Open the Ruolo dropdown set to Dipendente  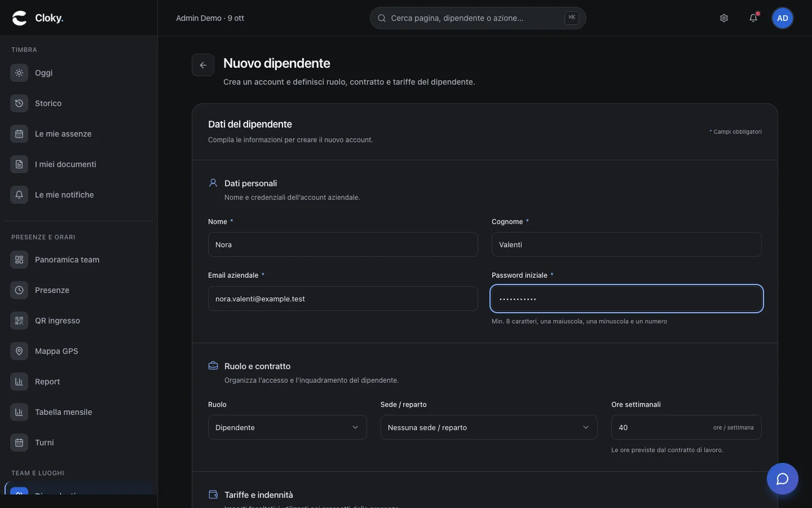pos(288,427)
